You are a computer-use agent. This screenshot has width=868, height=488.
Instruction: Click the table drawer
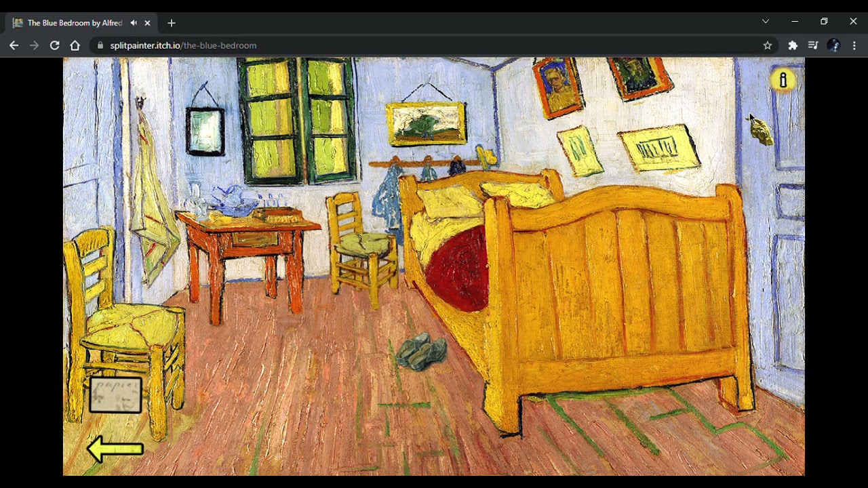click(x=254, y=239)
